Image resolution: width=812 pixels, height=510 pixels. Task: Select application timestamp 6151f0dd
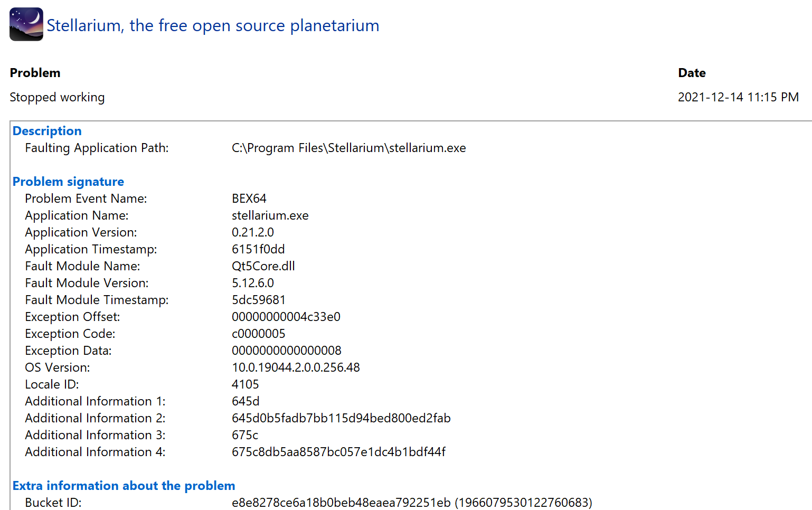pos(258,249)
